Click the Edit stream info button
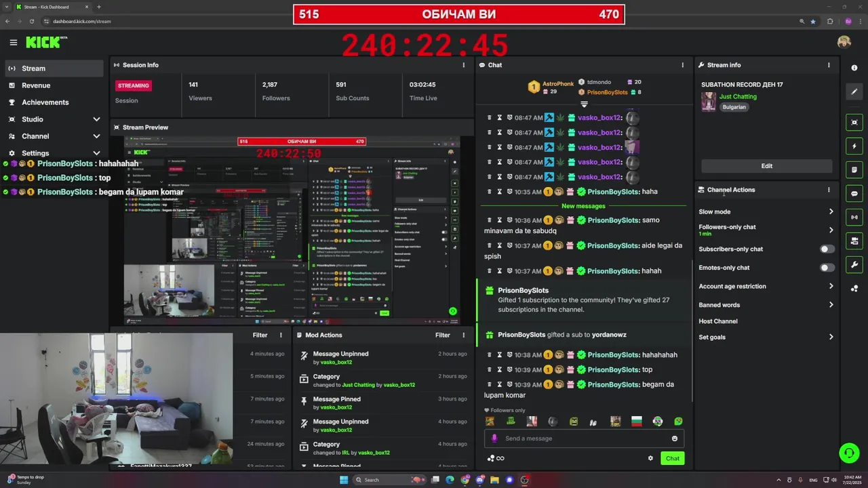The height and width of the screenshot is (488, 868). (766, 166)
